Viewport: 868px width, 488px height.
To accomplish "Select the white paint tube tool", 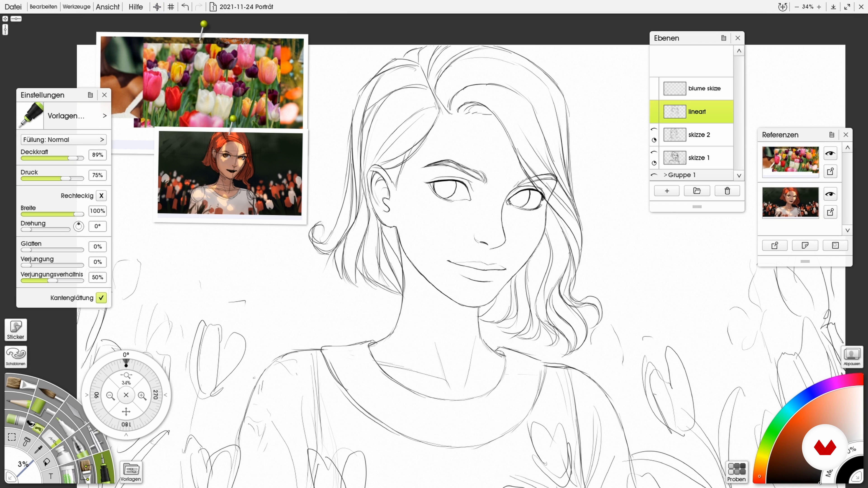I will click(x=64, y=455).
